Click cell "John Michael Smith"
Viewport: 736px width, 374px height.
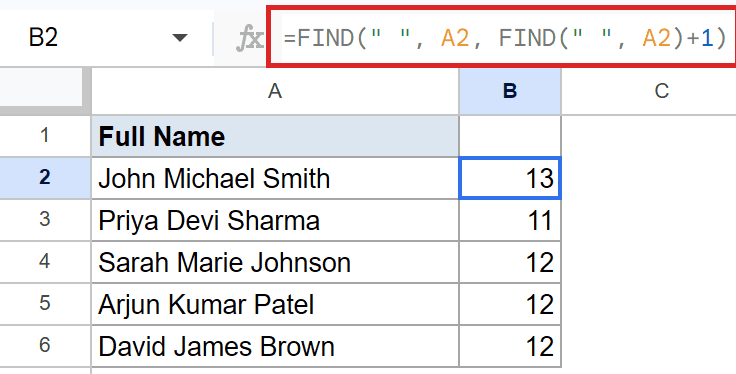[275, 178]
